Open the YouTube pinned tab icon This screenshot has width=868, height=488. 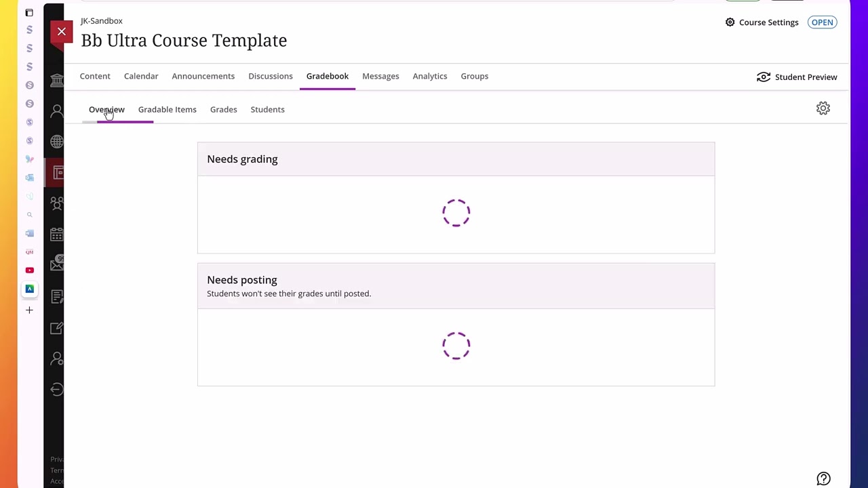coord(29,270)
